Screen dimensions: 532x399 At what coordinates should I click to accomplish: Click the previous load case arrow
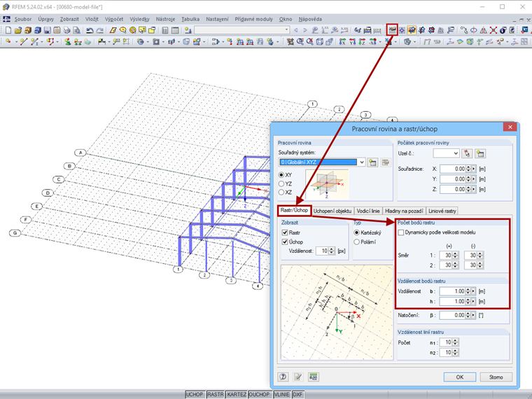point(296,30)
